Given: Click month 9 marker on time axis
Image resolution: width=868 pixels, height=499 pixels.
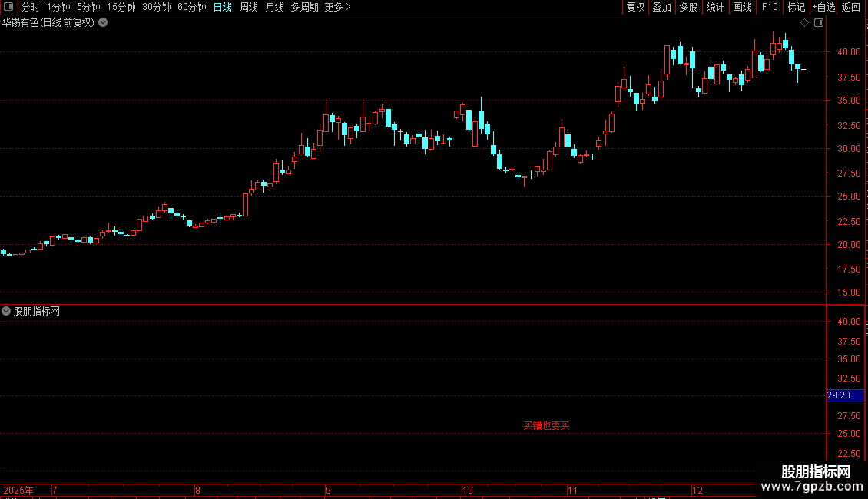Looking at the screenshot, I should pos(328,491).
